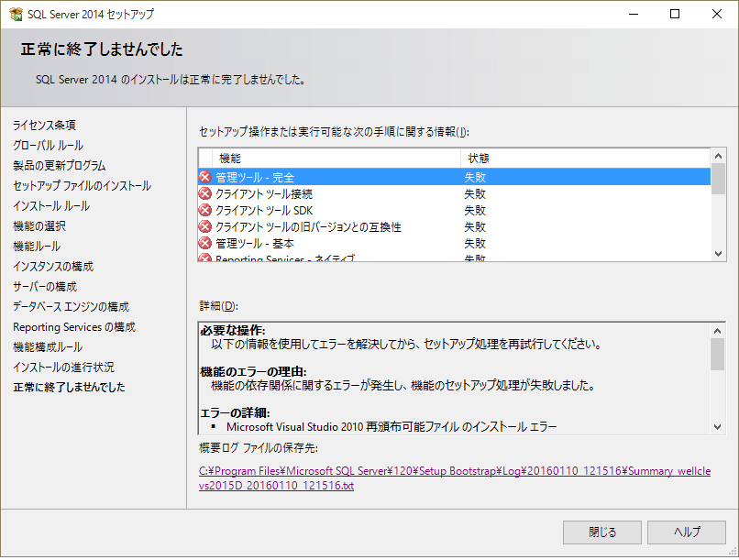
Task: Click the 機能 column header
Action: 336,159
